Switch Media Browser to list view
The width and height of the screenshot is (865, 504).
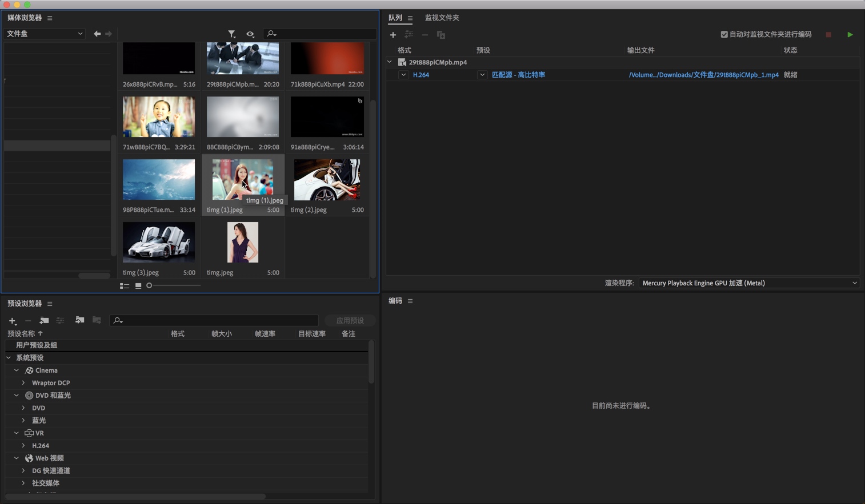125,285
